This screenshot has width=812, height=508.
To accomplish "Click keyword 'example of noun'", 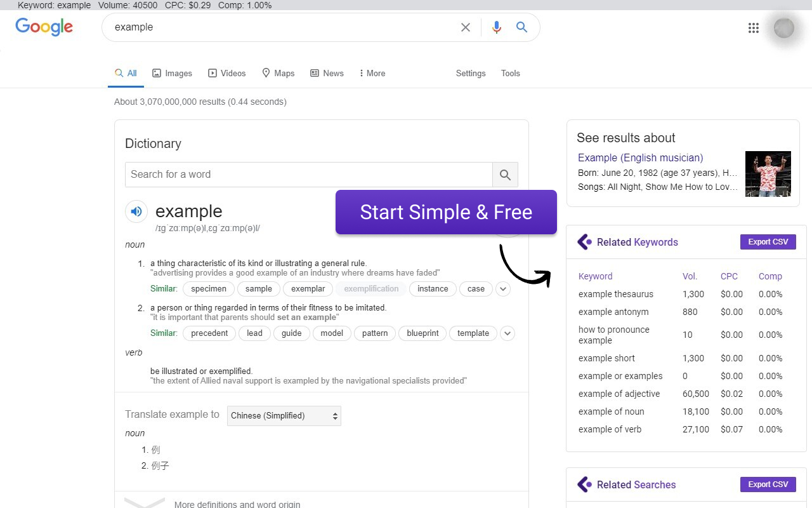I will (x=612, y=411).
